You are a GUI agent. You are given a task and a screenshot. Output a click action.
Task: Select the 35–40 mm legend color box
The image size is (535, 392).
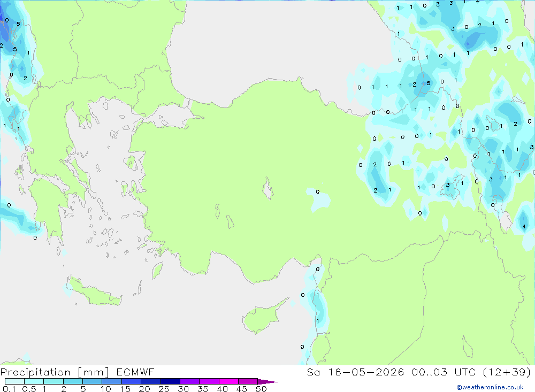tap(209, 381)
